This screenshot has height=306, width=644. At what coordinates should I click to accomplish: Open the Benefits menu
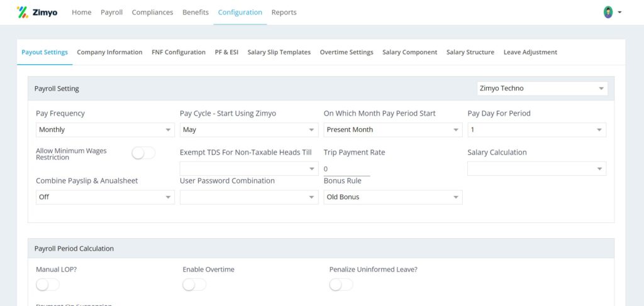[196, 13]
